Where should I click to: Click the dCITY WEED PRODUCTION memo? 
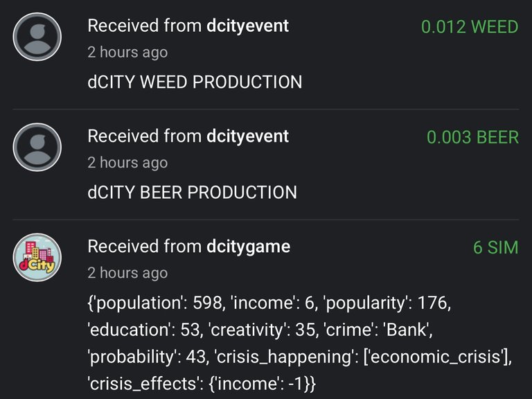(195, 82)
